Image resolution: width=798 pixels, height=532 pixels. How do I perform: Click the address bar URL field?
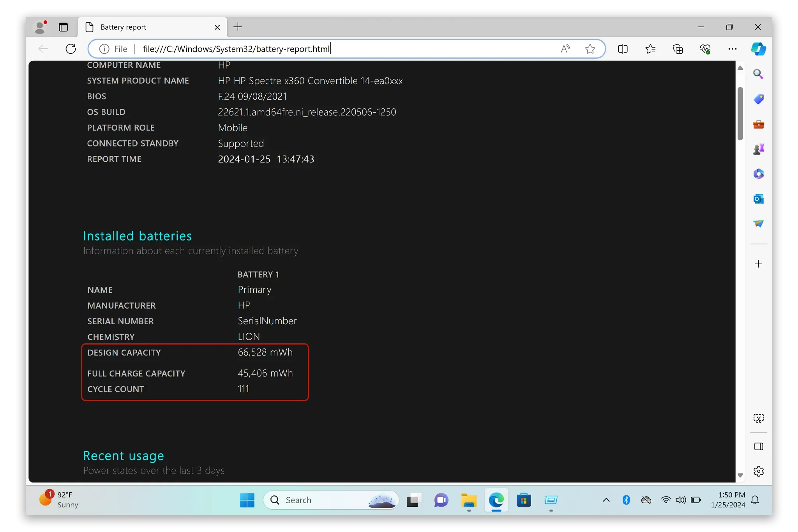312,49
